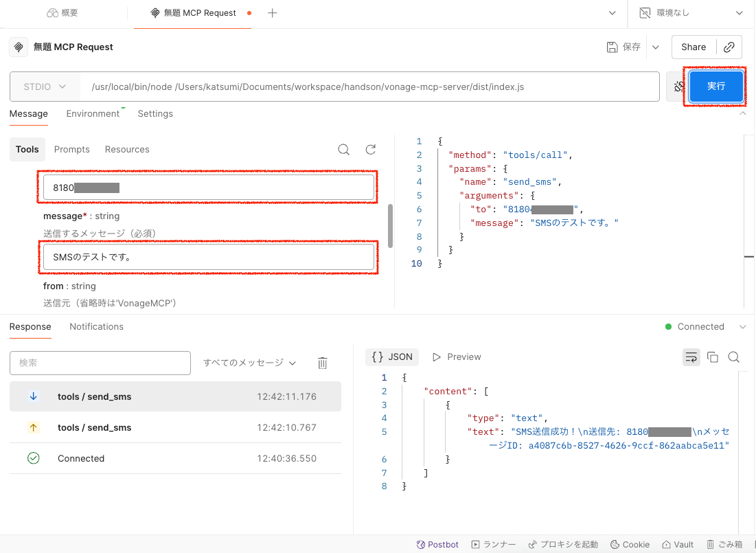The width and height of the screenshot is (756, 553).
Task: Click the "tools/call" method value
Action: 535,155
